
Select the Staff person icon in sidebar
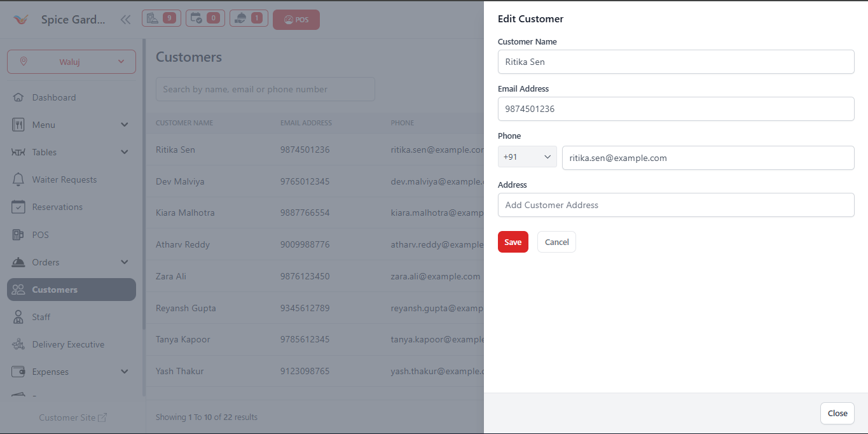pyautogui.click(x=18, y=316)
